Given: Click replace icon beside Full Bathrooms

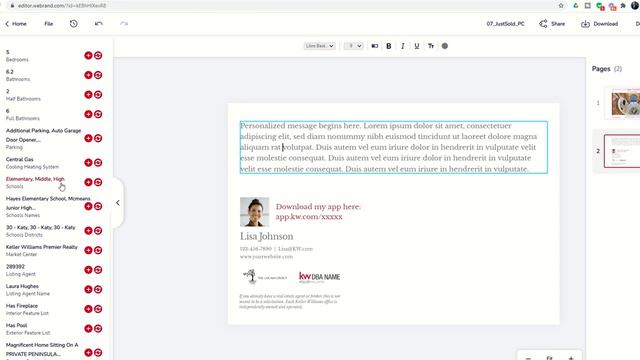Looking at the screenshot, I should click(x=98, y=114).
